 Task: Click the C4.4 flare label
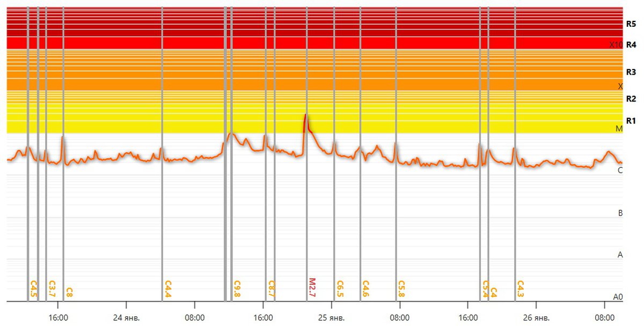coord(168,288)
